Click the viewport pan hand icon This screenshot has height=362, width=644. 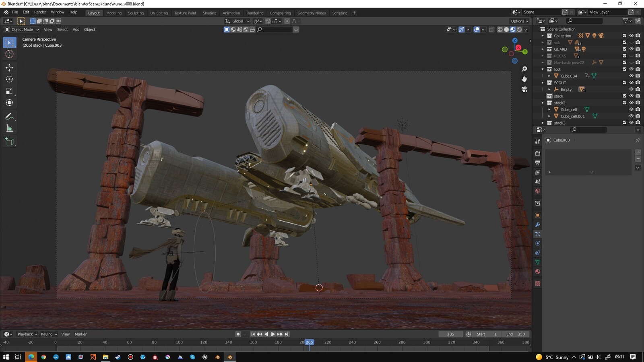[x=524, y=79]
